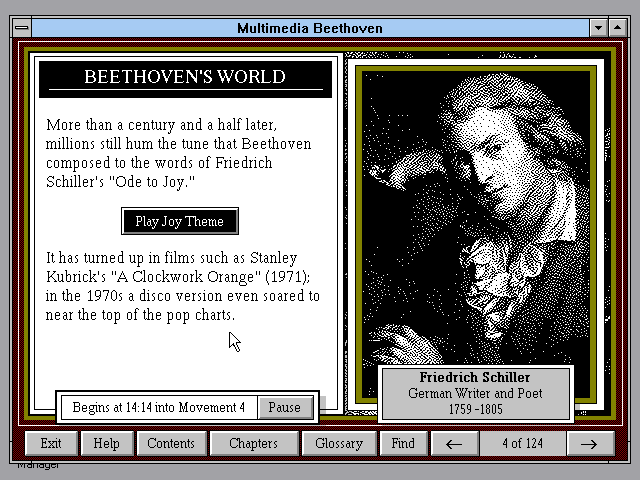Click the 'Begins at 14:14 into Movement 4' text
This screenshot has width=640, height=480.
point(159,407)
